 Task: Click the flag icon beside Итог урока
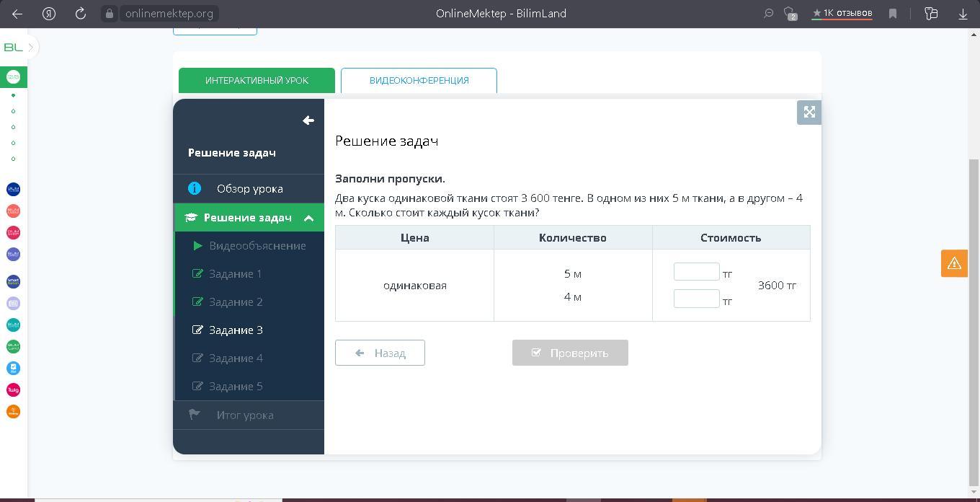[194, 415]
